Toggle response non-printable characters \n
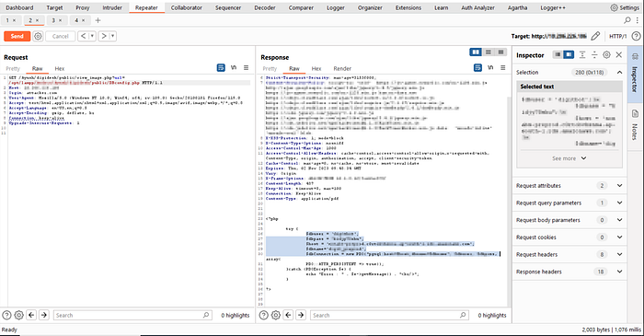 click(490, 68)
